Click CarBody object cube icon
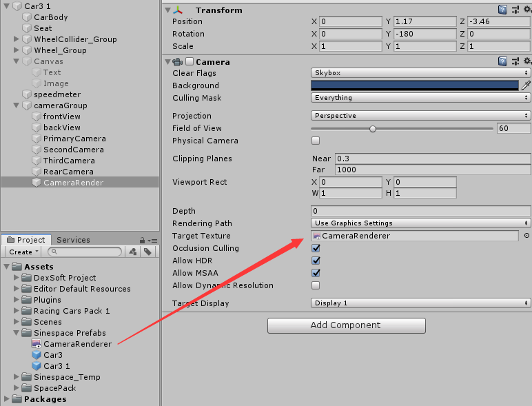Image resolution: width=532 pixels, height=406 pixels. 27,17
